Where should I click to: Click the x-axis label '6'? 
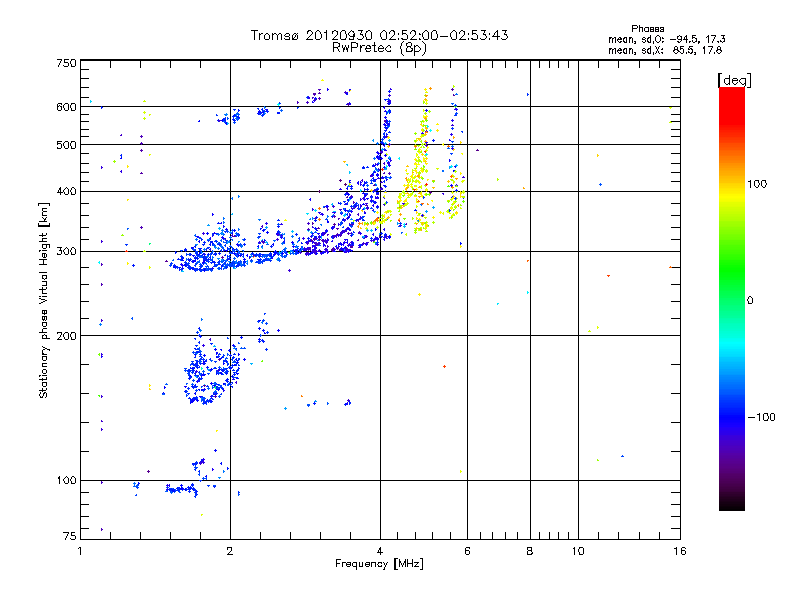point(467,551)
